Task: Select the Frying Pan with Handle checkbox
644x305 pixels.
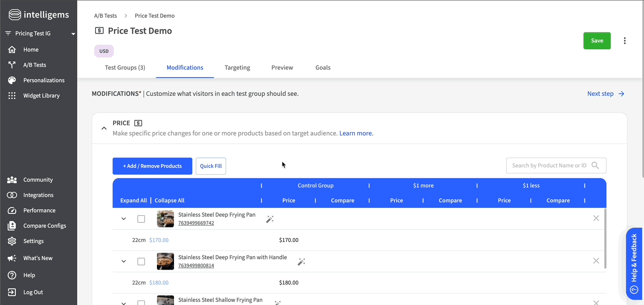Action: [x=141, y=262]
